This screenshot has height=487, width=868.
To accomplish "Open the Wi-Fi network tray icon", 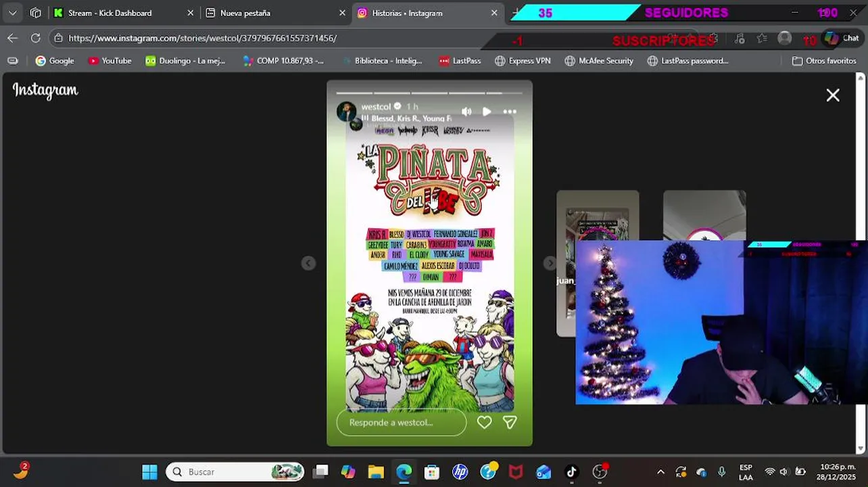I will pyautogui.click(x=769, y=472).
